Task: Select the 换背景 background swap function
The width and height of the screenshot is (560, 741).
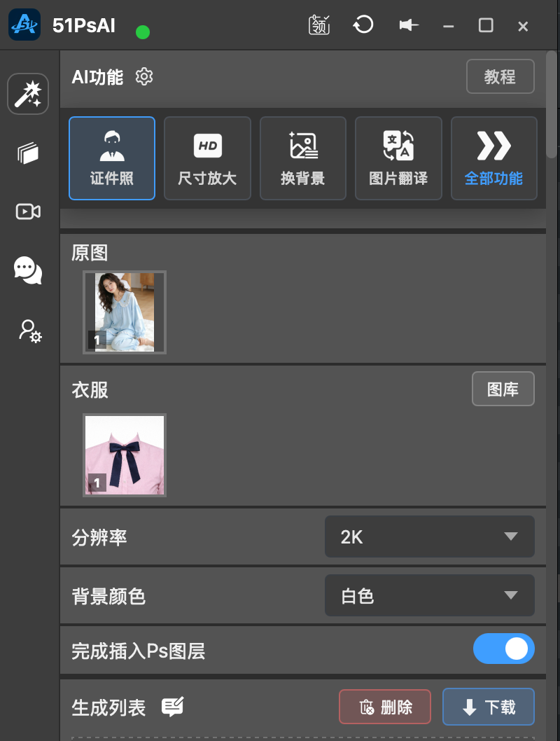Action: [x=302, y=158]
